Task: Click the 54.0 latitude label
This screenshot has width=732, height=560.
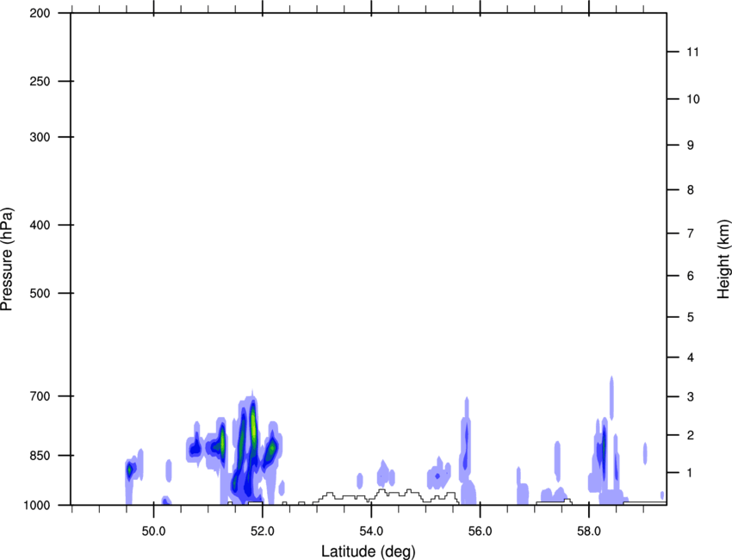Action: (x=372, y=531)
